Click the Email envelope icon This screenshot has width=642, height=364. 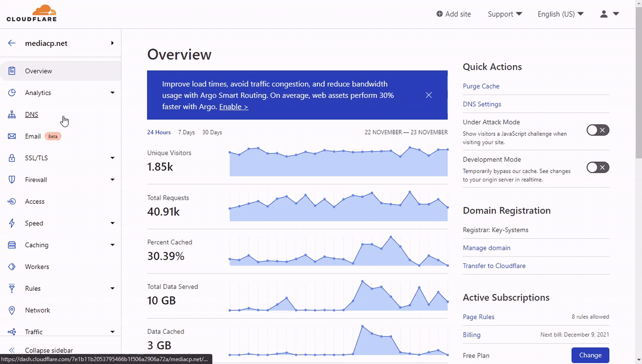12,136
